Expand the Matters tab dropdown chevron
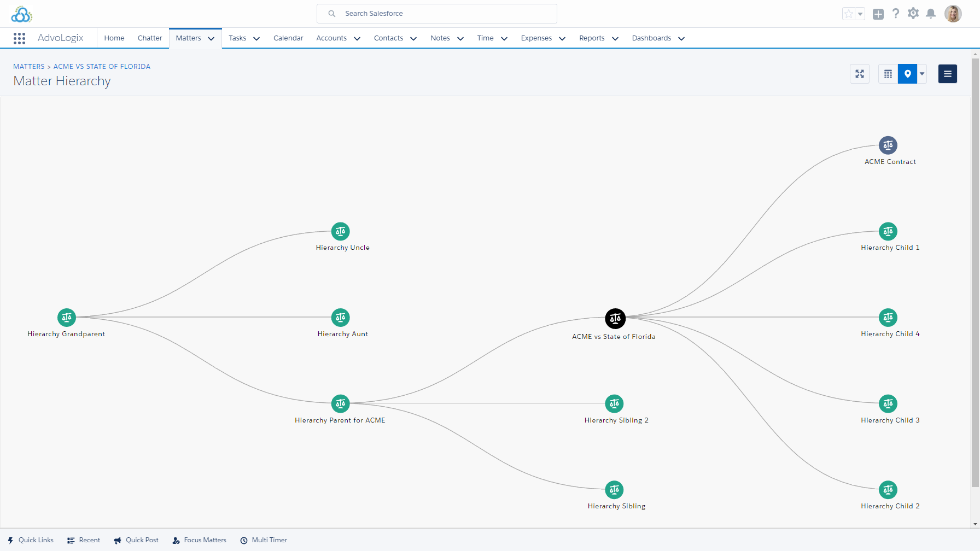Screen dimensions: 980x551 [x=211, y=38]
